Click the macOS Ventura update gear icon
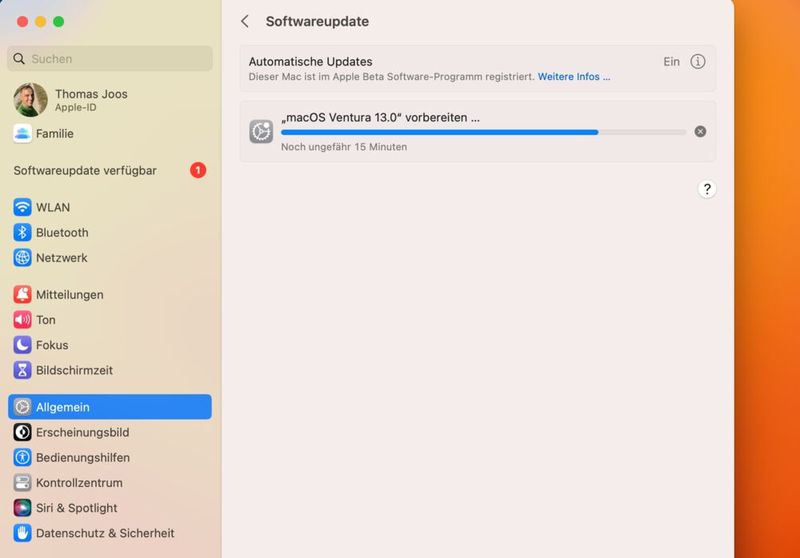Screen dimensions: 800x558 pos(261,132)
